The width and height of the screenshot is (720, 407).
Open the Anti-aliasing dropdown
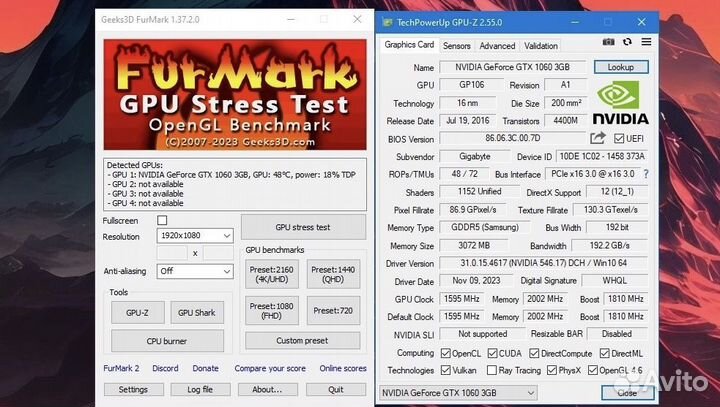coord(195,271)
